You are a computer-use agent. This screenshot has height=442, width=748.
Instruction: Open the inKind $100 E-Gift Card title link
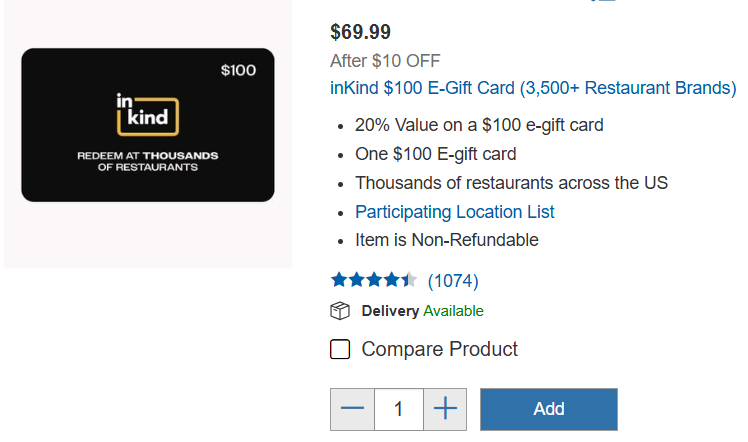click(533, 88)
